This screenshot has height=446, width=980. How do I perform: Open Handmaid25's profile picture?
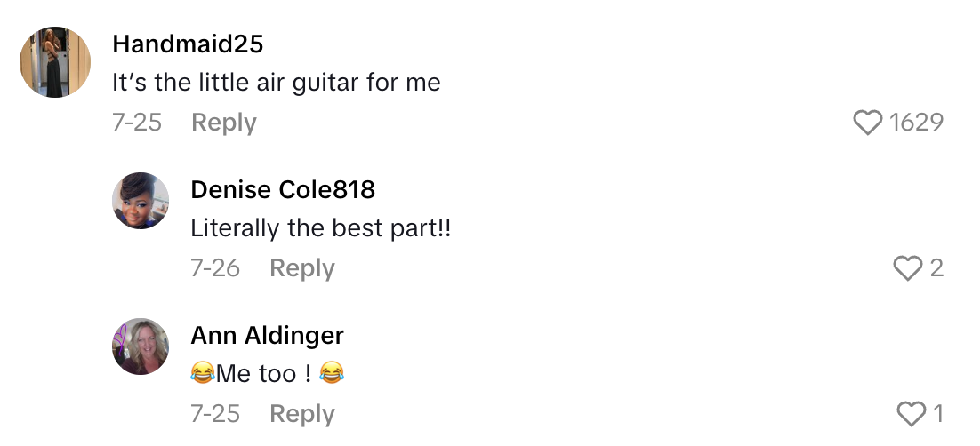55,61
